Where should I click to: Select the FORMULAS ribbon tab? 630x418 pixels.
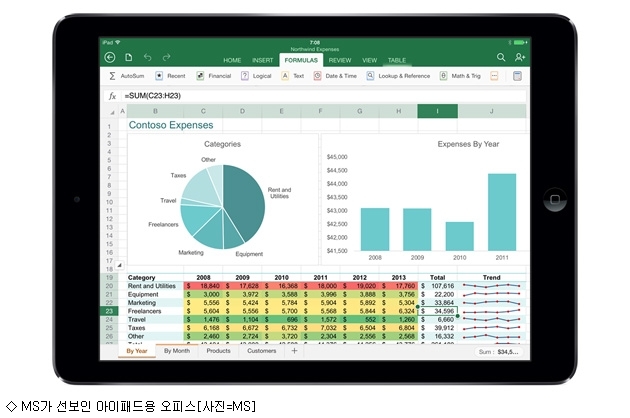(301, 60)
